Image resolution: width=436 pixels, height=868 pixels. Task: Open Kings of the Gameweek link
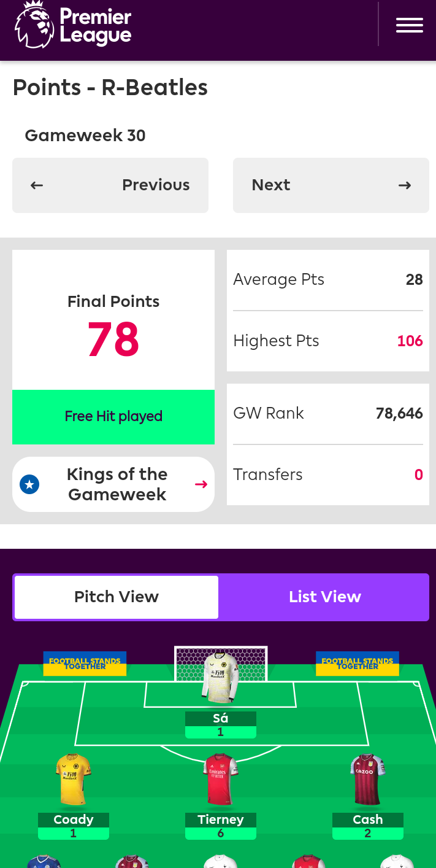[x=113, y=484]
